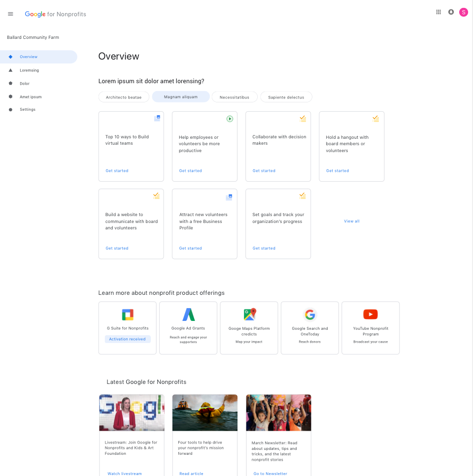
Task: Open the sea rescue article thumbnail
Action: coord(205,413)
